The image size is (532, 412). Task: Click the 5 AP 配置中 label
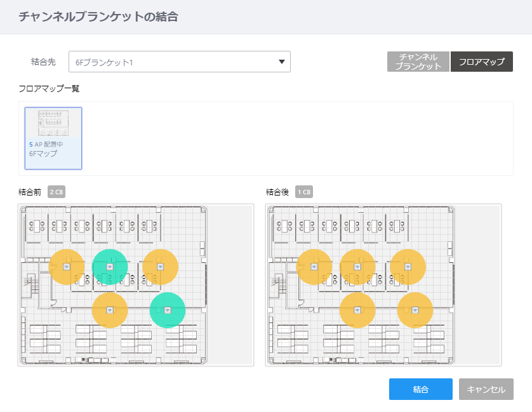46,144
